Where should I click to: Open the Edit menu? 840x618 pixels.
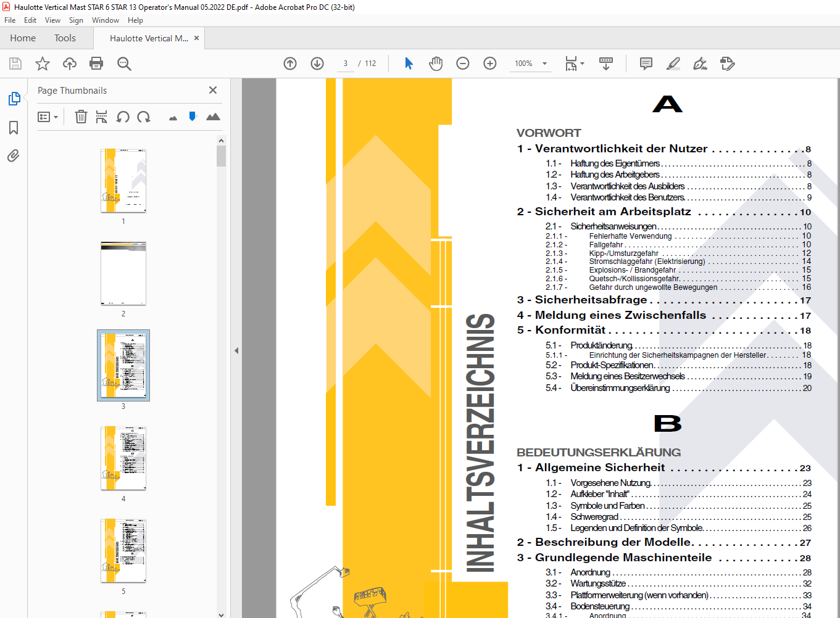[30, 20]
